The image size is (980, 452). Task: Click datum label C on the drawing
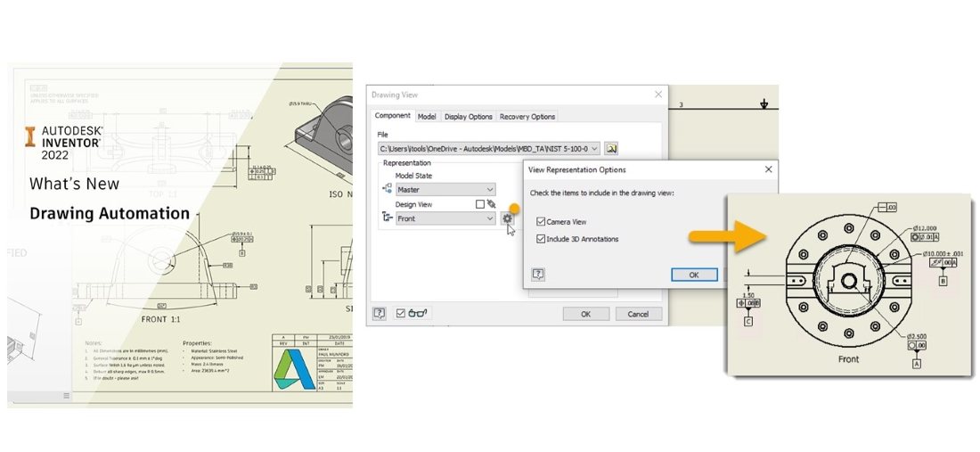748,321
